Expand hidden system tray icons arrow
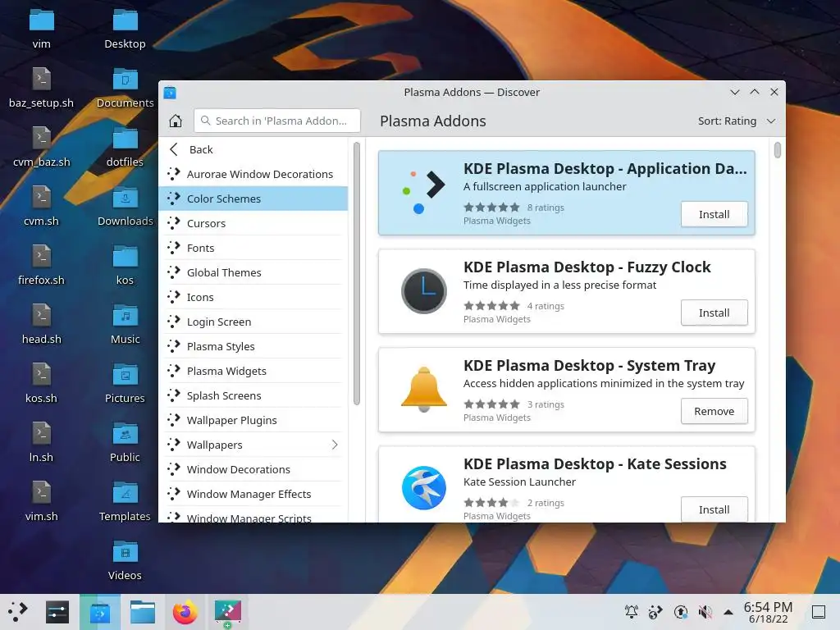 click(728, 612)
